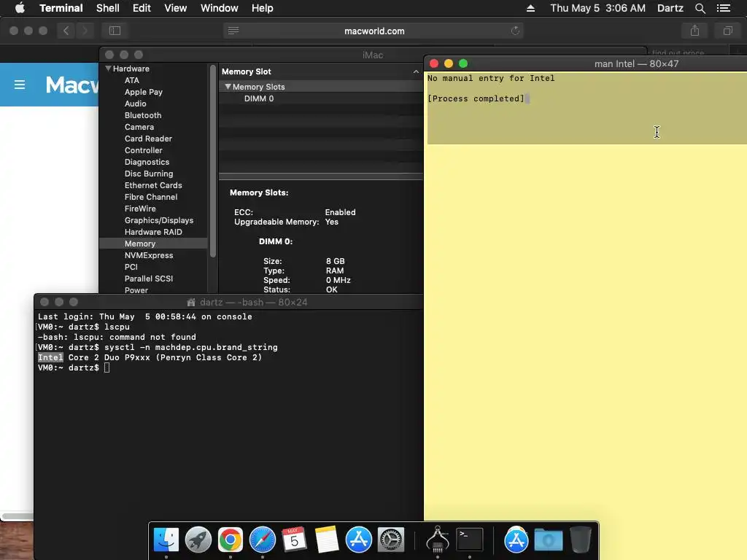Click the date and time in menu bar
747x560 pixels.
tap(598, 8)
